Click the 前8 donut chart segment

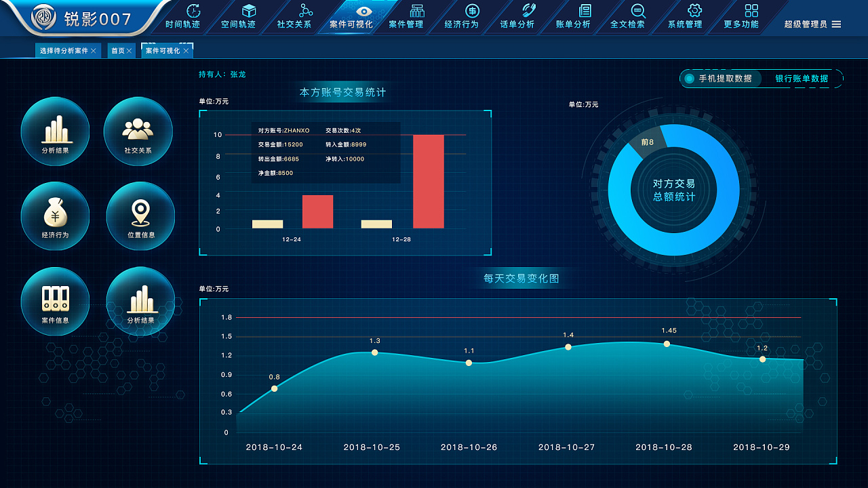[x=648, y=142]
